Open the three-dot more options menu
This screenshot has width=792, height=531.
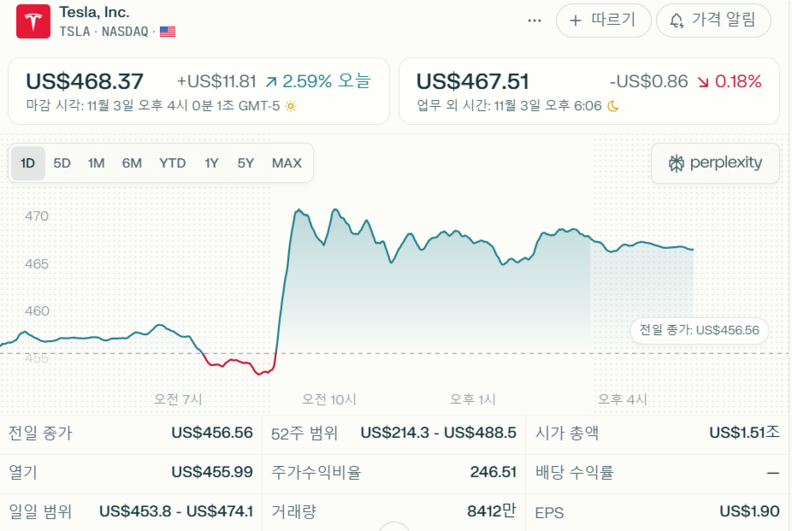click(534, 20)
